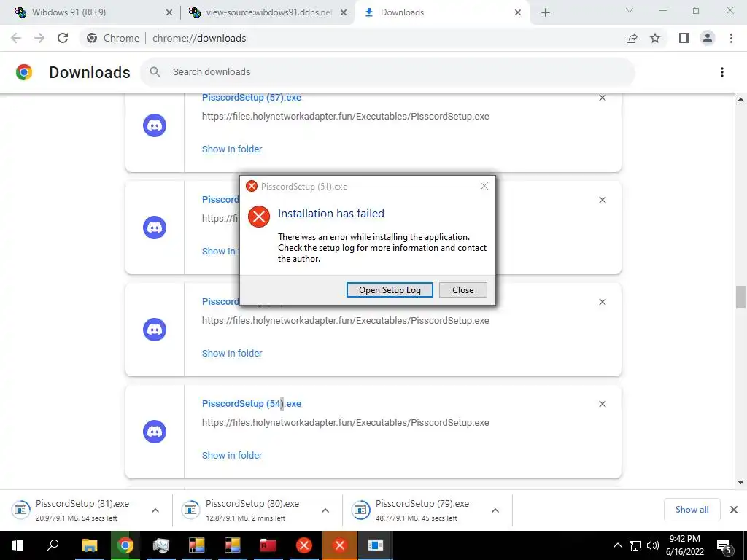Click the Discord icon above the PisscordSetup (54) card
Screen dimensions: 747x560
pos(155,330)
